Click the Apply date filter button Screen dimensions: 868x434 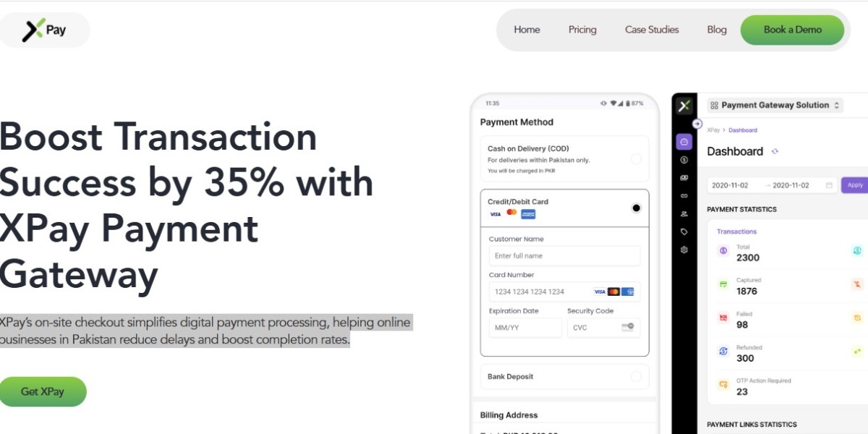point(855,185)
